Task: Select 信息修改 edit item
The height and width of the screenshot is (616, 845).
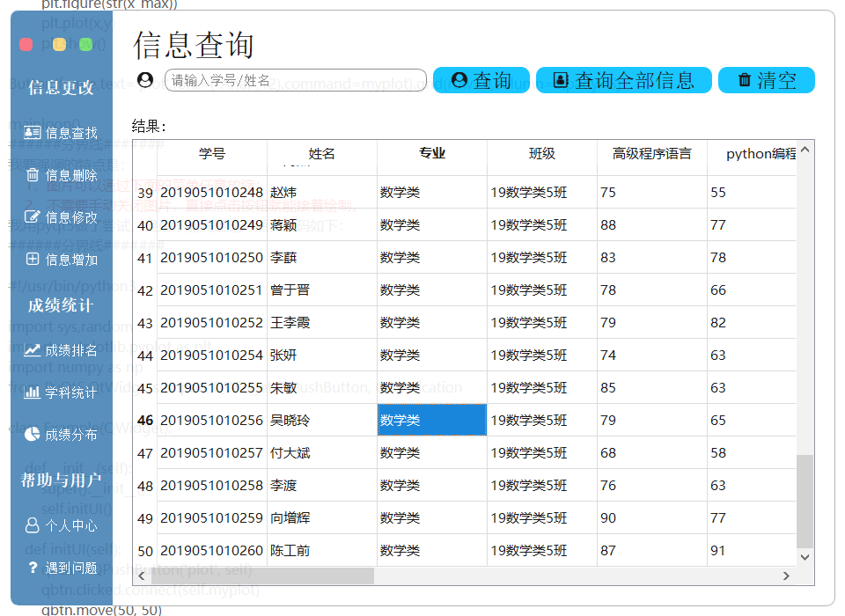Action: coord(61,217)
